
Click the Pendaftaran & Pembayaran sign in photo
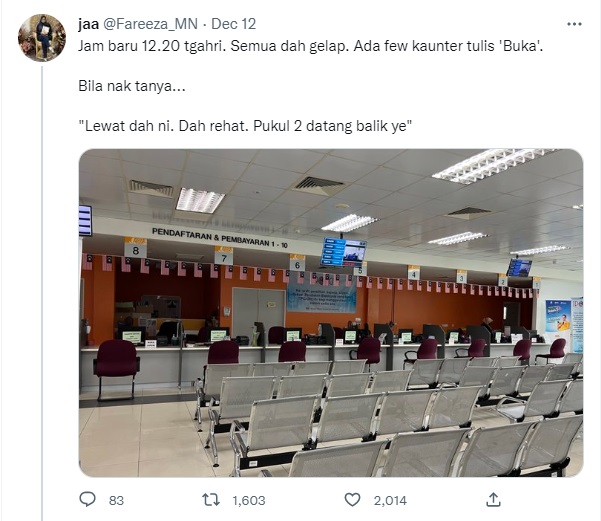(219, 238)
